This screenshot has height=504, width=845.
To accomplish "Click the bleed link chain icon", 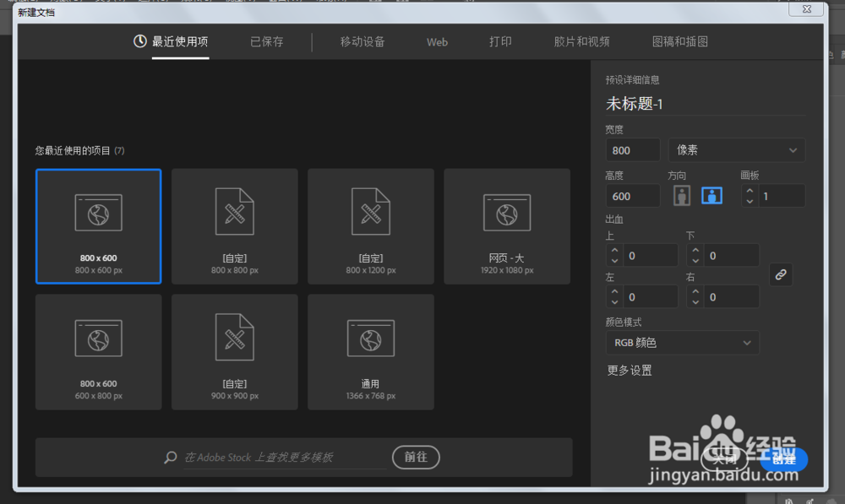I will point(780,274).
